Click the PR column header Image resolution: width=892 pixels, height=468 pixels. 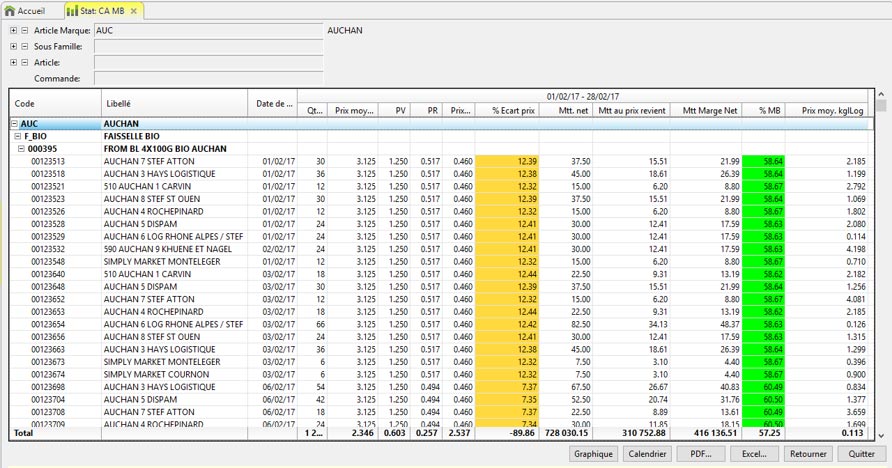pyautogui.click(x=426, y=110)
